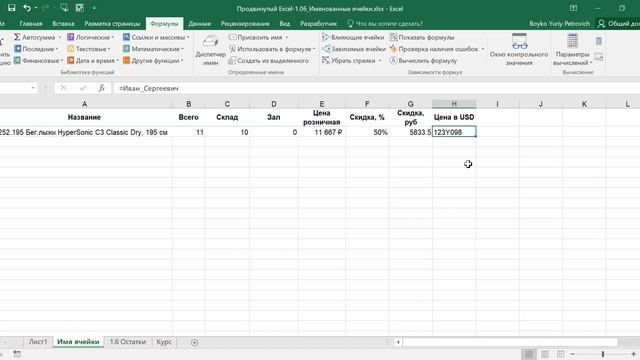
Task: Click the Save icon in quick access toolbar
Action: [x=11, y=8]
